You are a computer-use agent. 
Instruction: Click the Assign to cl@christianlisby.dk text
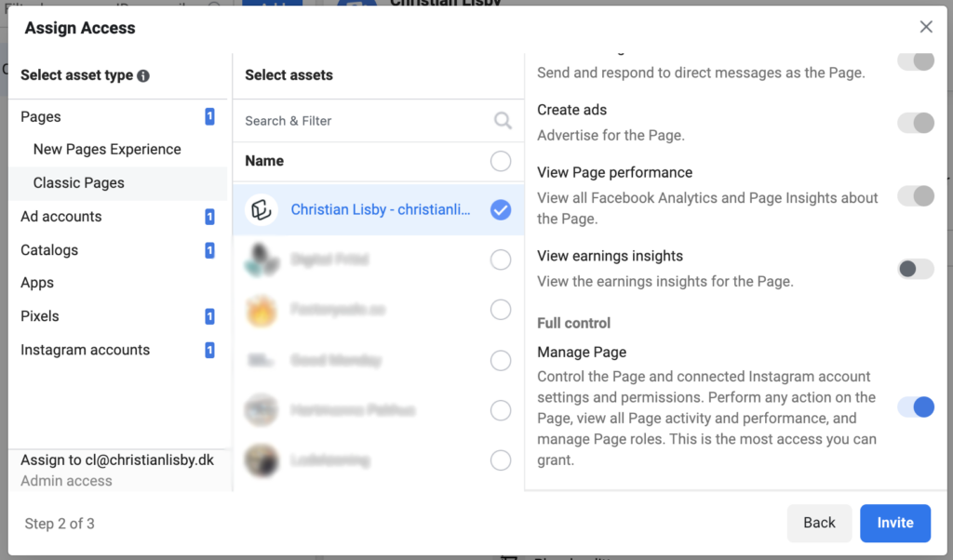pos(117,460)
